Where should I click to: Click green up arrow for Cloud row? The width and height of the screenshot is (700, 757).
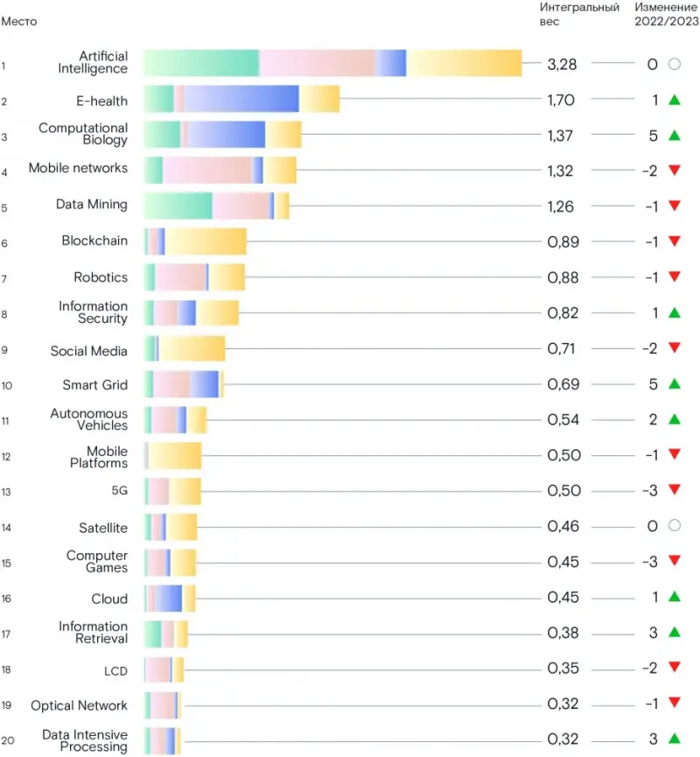pos(675,597)
